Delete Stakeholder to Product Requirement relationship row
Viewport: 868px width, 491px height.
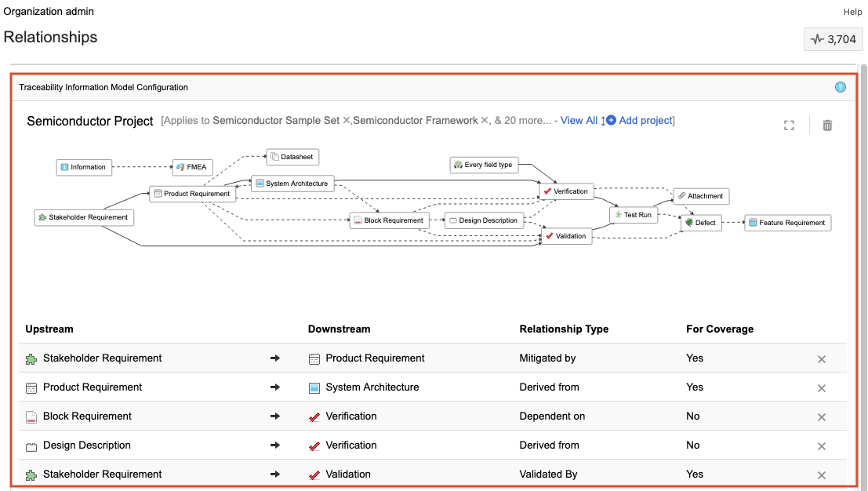click(x=822, y=359)
